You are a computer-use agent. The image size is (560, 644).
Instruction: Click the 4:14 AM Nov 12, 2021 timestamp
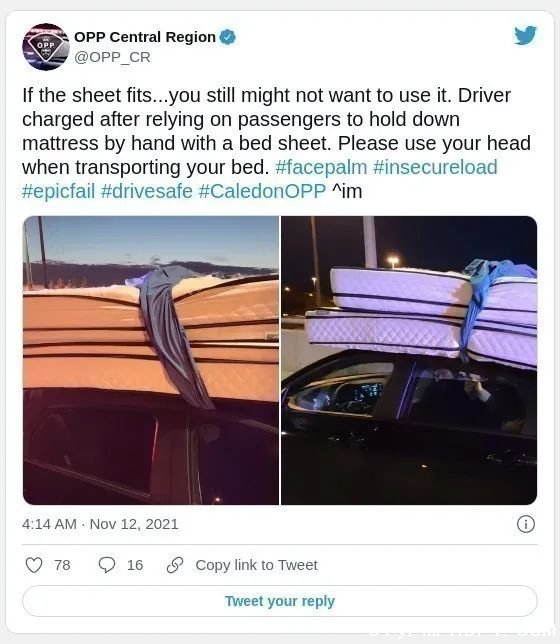point(100,524)
